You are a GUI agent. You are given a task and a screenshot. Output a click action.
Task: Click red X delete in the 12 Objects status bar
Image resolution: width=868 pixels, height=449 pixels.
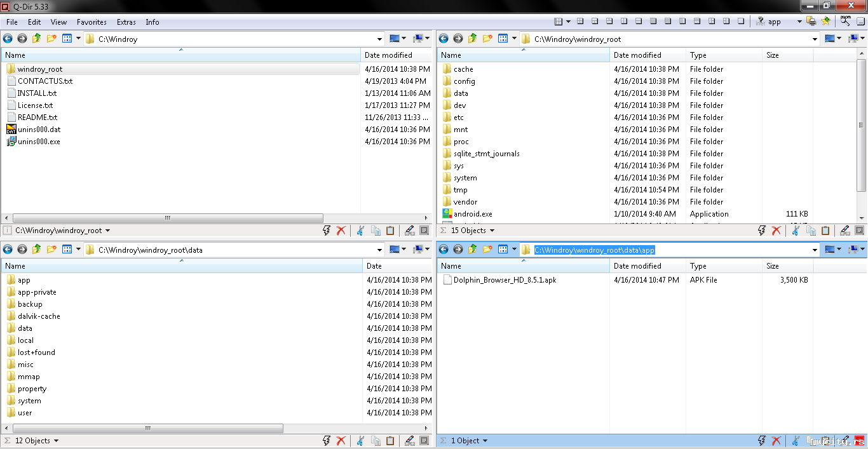click(341, 440)
